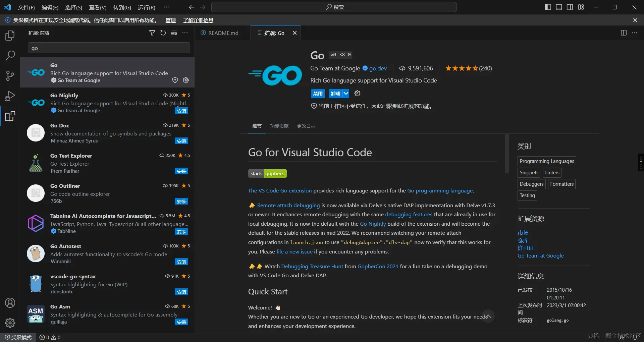Screen dimensions: 644x342
Task: Switch to the README.md tab
Action: click(223, 33)
